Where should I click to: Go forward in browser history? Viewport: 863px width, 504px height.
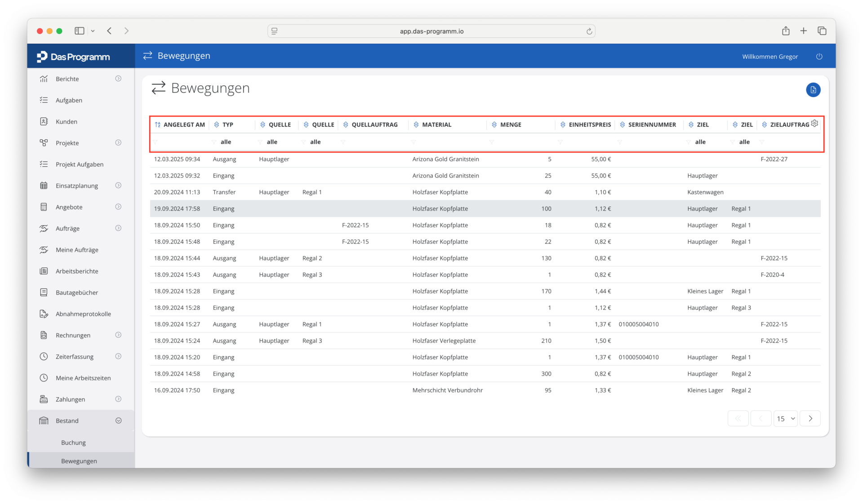(x=126, y=31)
